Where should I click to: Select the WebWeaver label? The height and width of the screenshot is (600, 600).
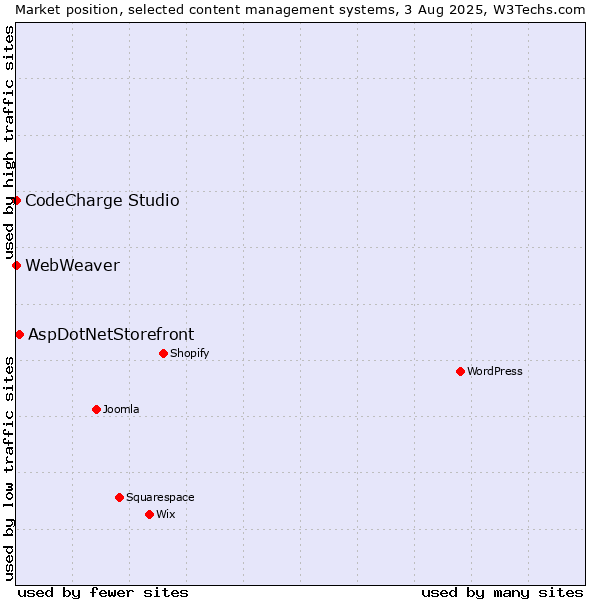(x=73, y=266)
